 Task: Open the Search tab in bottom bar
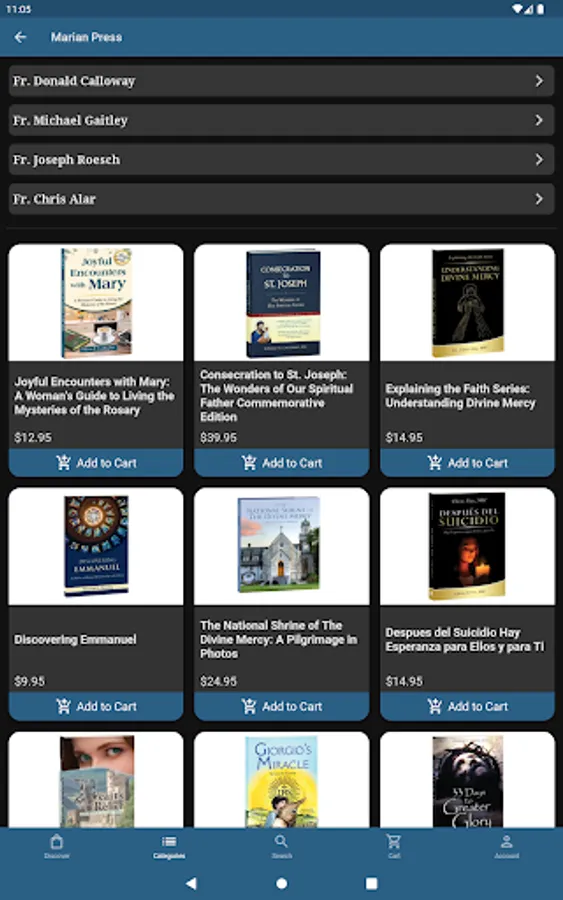coord(281,846)
